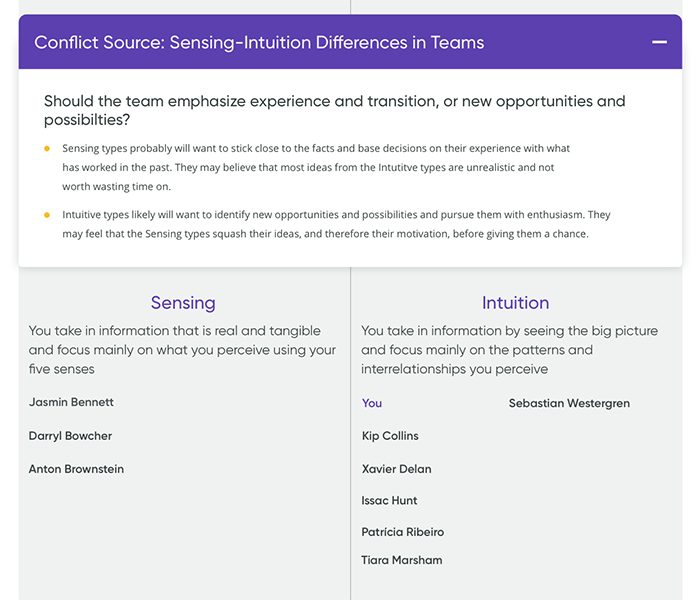Select team member Kip Collins
Image resolution: width=700 pixels, height=600 pixels.
(390, 436)
